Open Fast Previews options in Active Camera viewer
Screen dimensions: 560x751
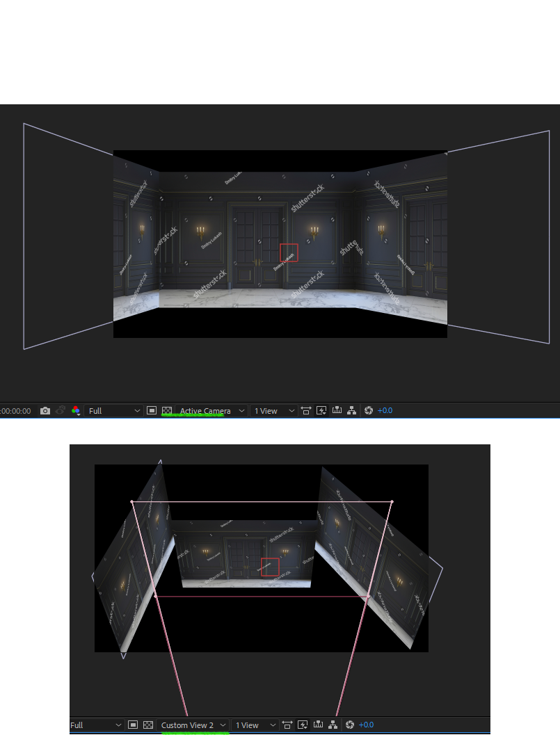coord(321,410)
